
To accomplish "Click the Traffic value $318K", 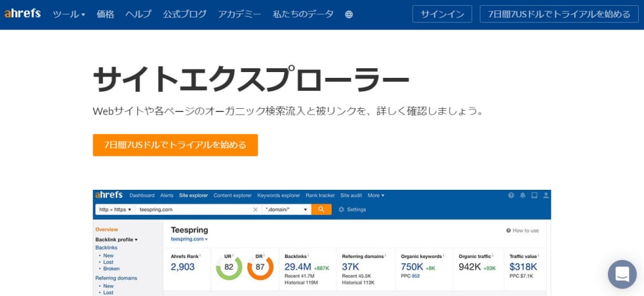I will click(x=523, y=267).
